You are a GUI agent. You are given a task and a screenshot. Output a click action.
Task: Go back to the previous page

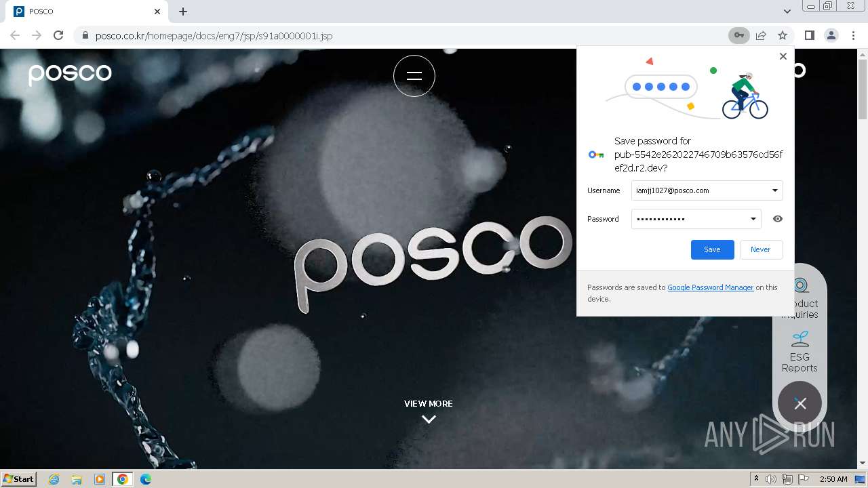(x=15, y=35)
